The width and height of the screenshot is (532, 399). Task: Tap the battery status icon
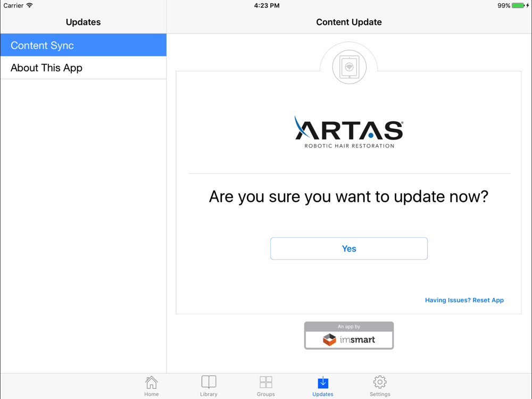point(520,5)
